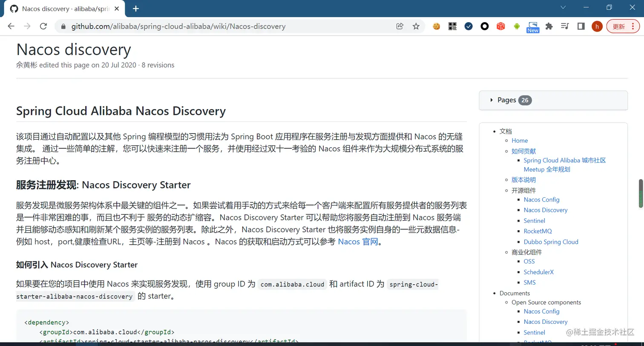Open the SMS sidebar link
644x346 pixels.
[529, 283]
